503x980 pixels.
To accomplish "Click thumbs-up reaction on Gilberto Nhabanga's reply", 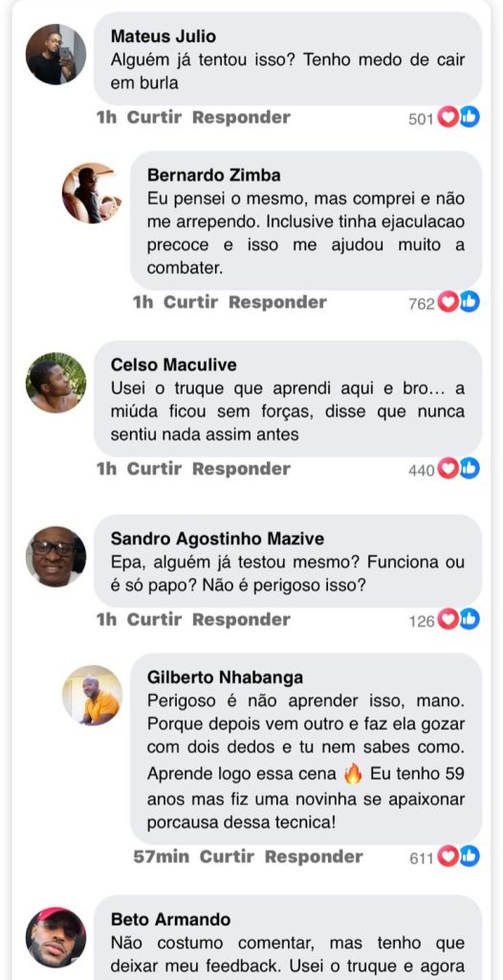I will tap(470, 857).
